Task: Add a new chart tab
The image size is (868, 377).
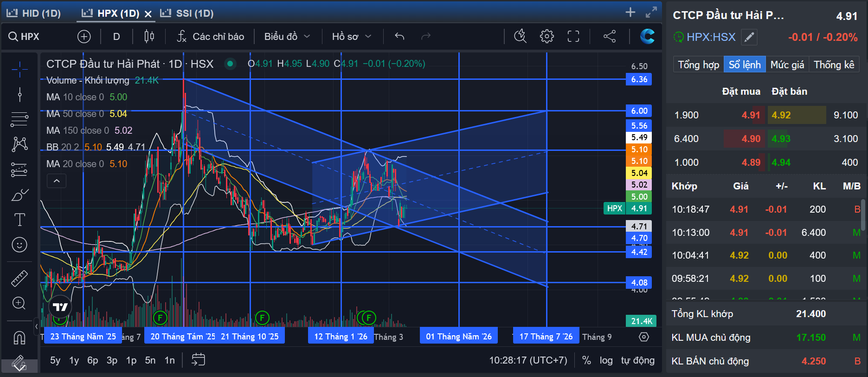Action: point(630,13)
